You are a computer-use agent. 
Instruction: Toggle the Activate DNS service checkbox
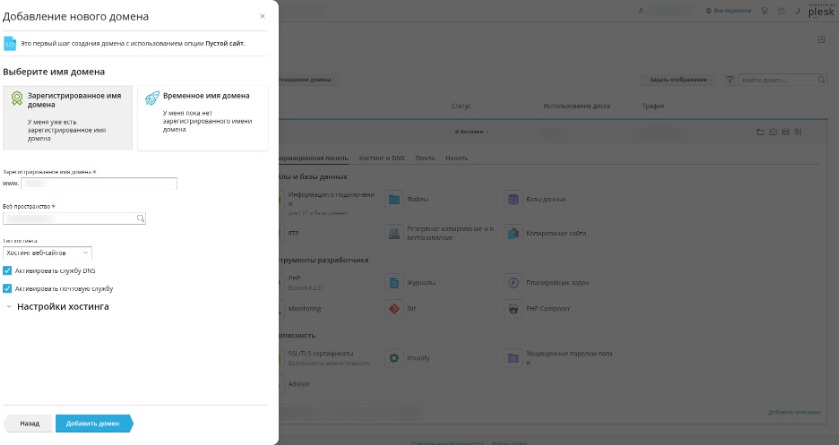pyautogui.click(x=7, y=271)
